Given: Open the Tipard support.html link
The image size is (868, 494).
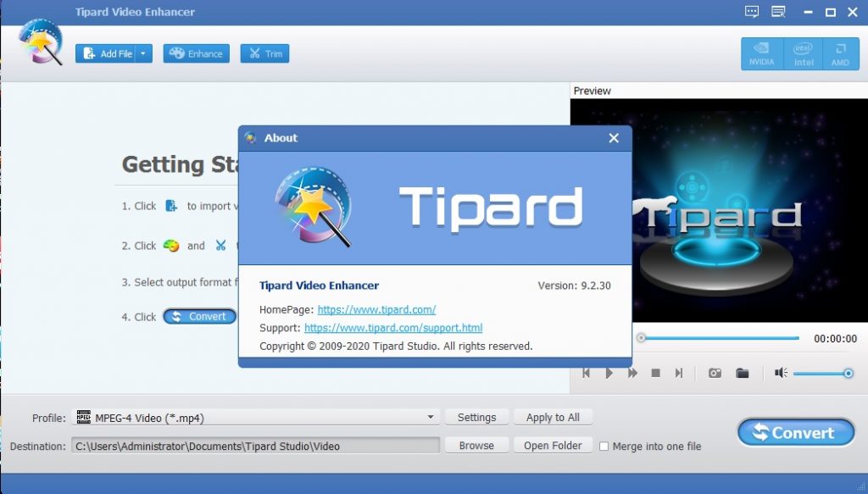Looking at the screenshot, I should click(393, 328).
